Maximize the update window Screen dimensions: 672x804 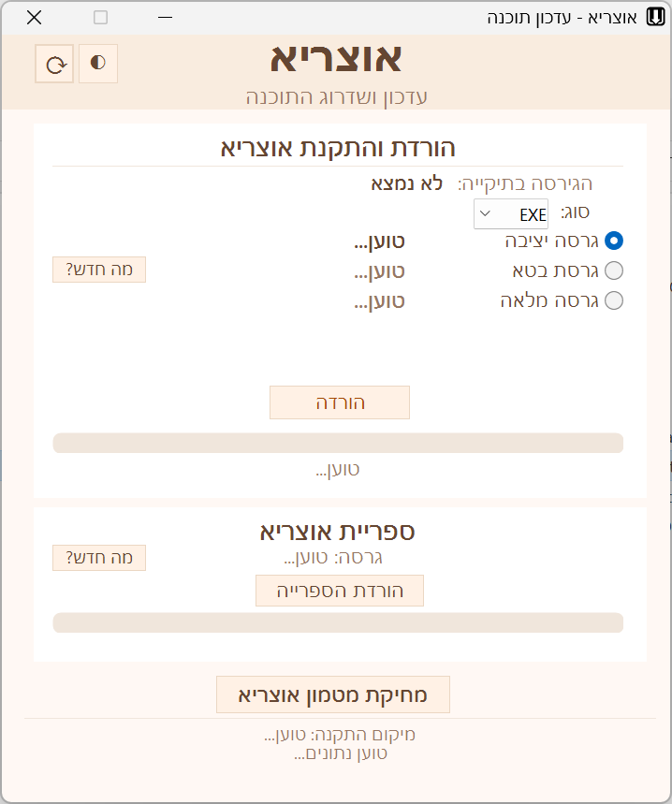coord(101,17)
